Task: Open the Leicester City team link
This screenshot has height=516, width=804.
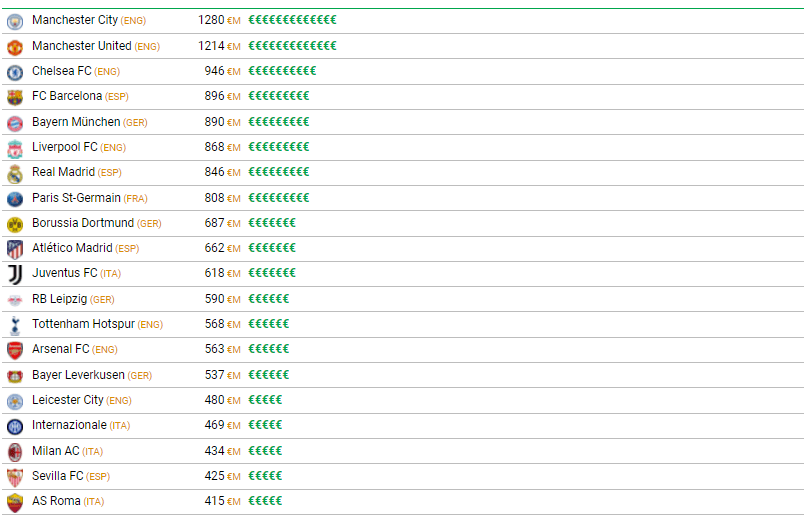Action: [68, 400]
